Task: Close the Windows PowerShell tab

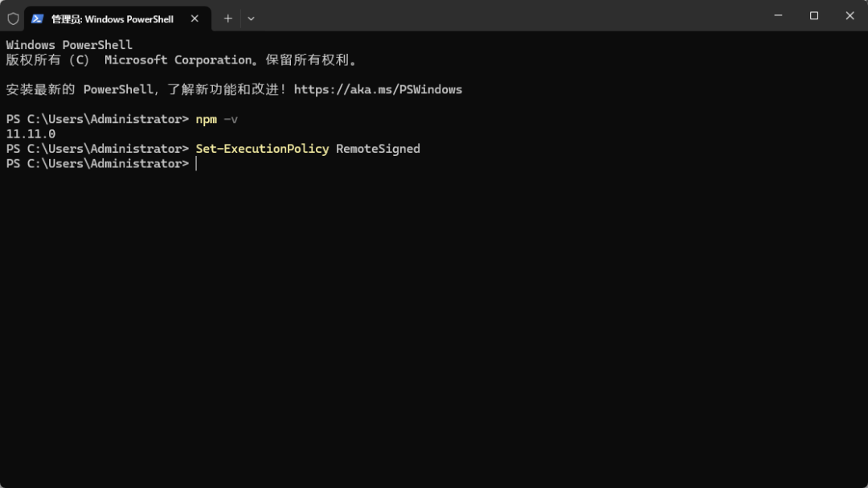Action: point(194,18)
